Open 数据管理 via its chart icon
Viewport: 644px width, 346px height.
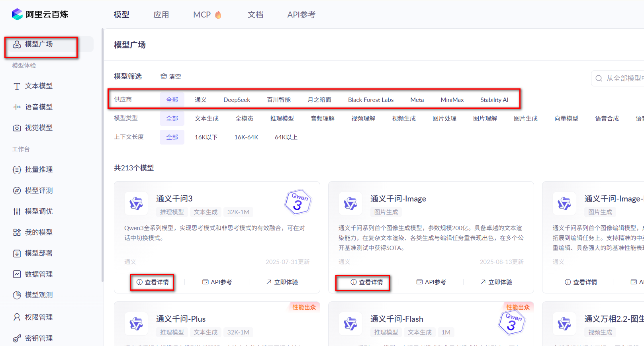(17, 274)
